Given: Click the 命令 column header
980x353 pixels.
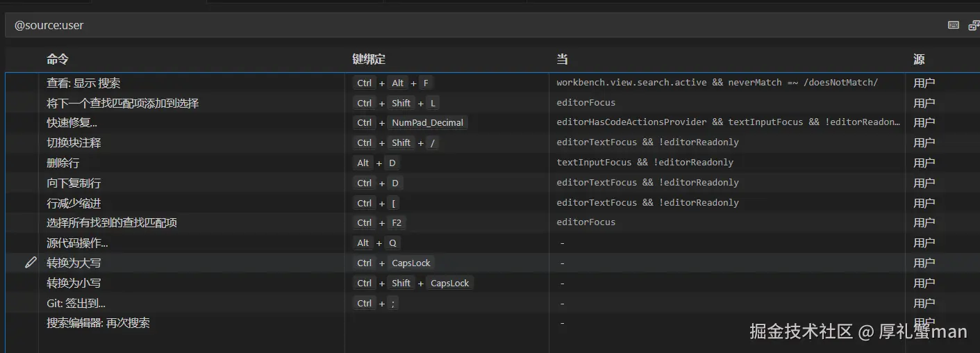Looking at the screenshot, I should coord(58,60).
